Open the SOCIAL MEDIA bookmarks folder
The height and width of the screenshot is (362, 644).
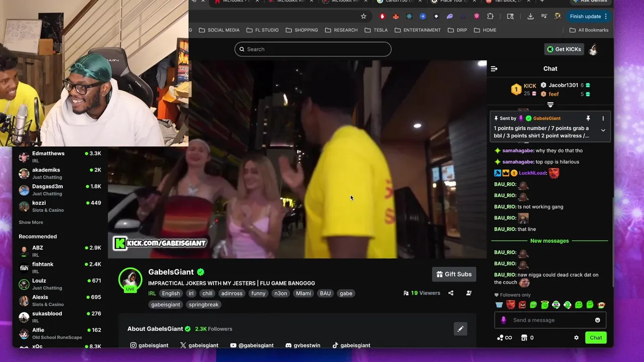tap(219, 30)
